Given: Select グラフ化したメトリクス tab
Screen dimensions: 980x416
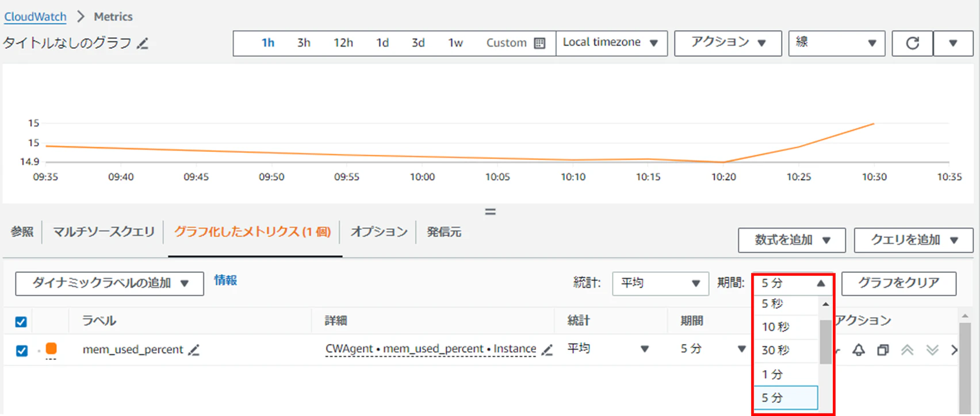Looking at the screenshot, I should tap(252, 232).
